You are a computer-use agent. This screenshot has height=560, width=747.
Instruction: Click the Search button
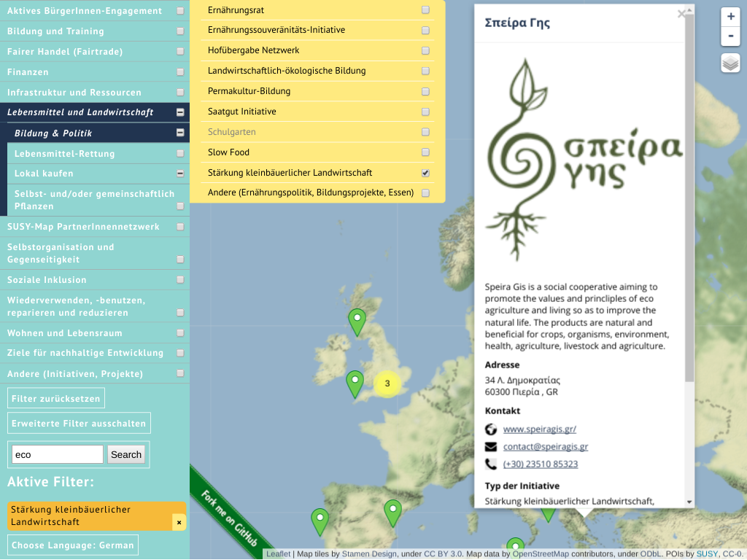pos(125,454)
